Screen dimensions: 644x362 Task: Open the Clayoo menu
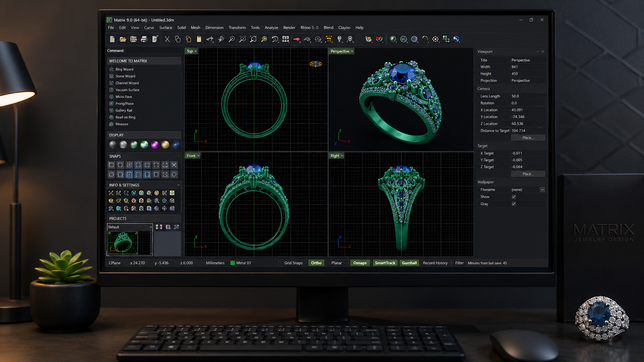344,28
